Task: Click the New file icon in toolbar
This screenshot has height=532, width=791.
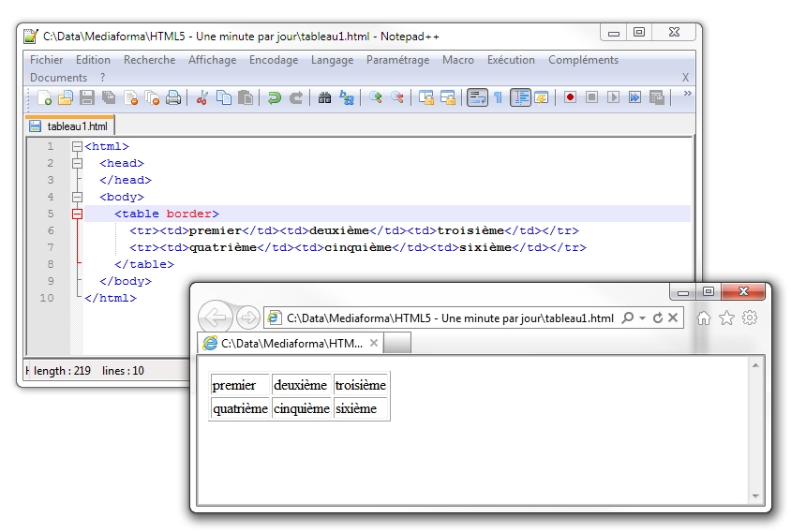Action: [x=44, y=97]
